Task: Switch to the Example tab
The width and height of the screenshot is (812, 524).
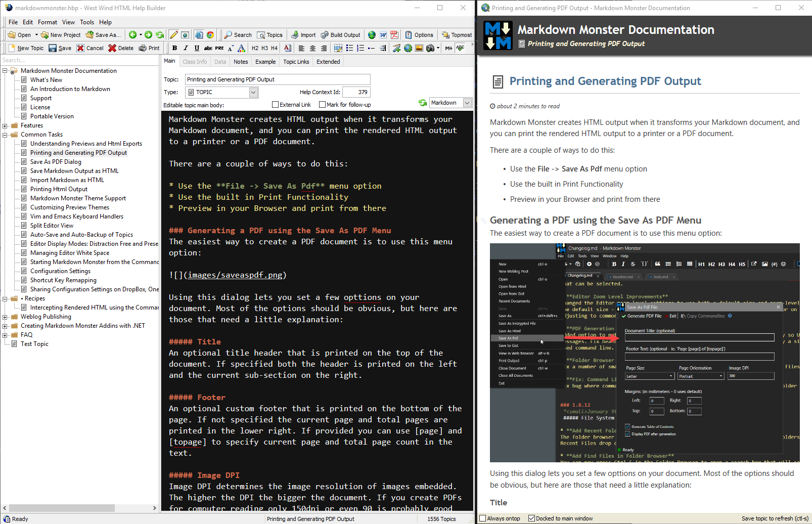Action: [265, 62]
